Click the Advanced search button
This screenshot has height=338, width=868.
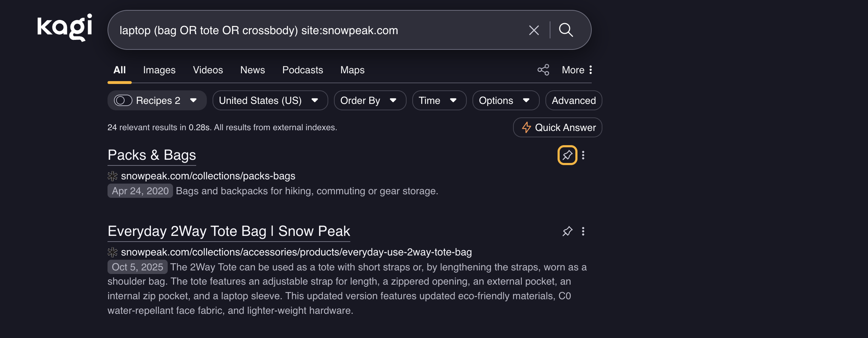(x=574, y=100)
